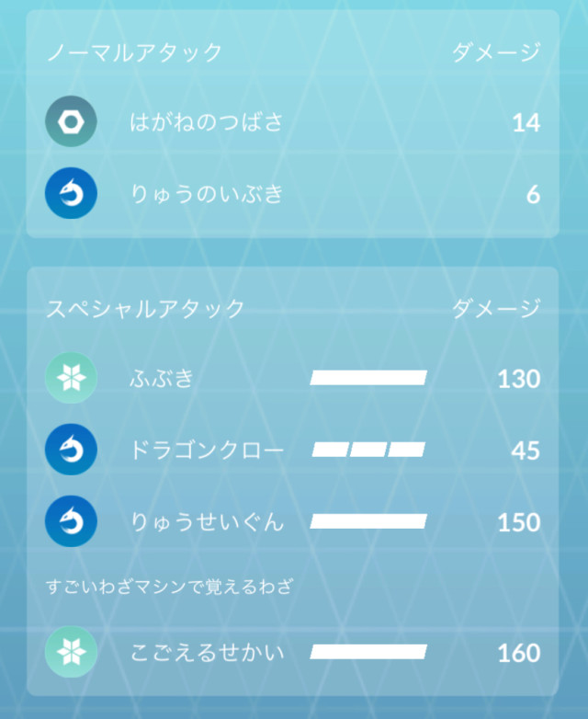Tap the スペシャルアタック section header
This screenshot has height=719, width=588.
[145, 308]
